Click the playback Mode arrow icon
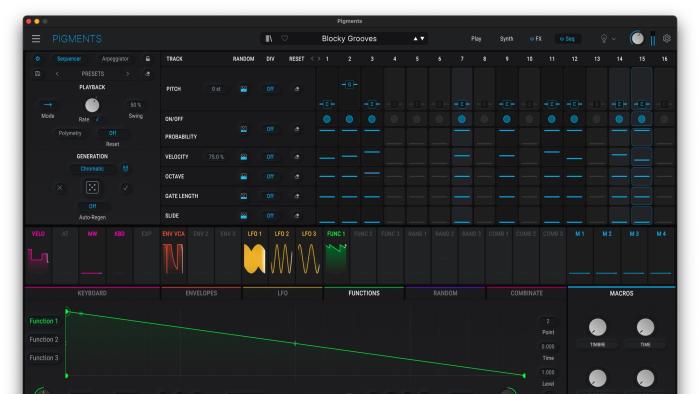 point(48,105)
